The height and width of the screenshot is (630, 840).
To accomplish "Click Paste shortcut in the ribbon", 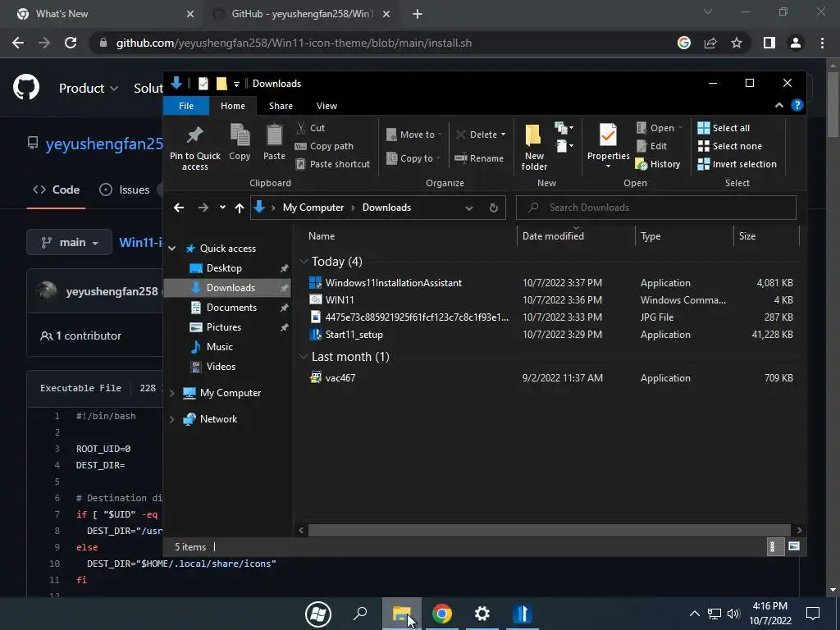I will point(332,164).
